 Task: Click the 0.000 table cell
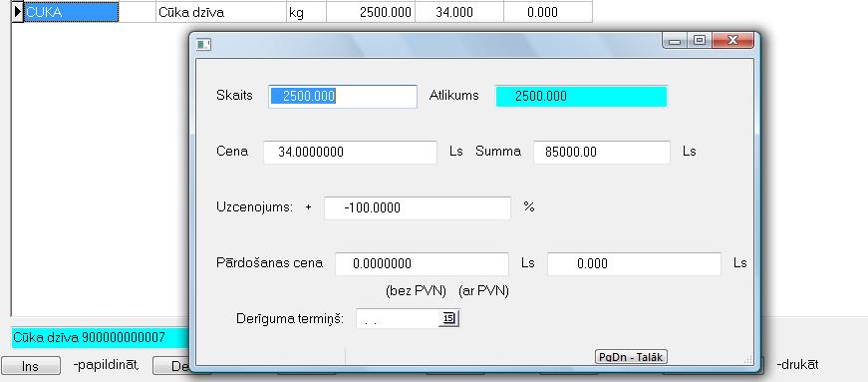pos(547,12)
